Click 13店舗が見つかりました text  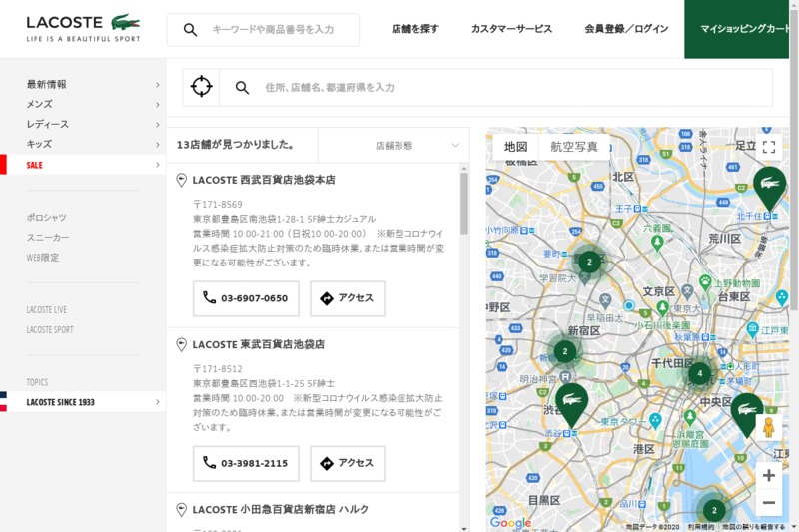pos(236,145)
